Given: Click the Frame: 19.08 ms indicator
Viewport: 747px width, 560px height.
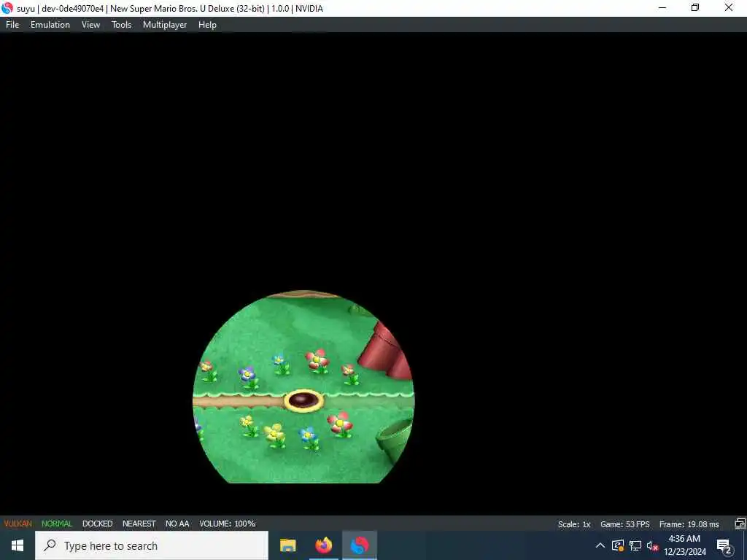Looking at the screenshot, I should click(689, 524).
